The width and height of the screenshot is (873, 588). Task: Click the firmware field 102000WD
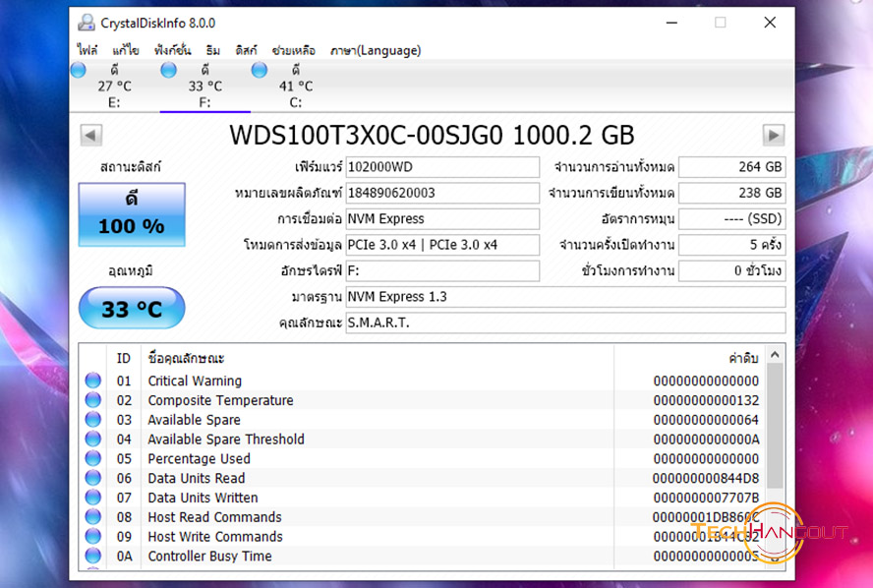click(442, 167)
